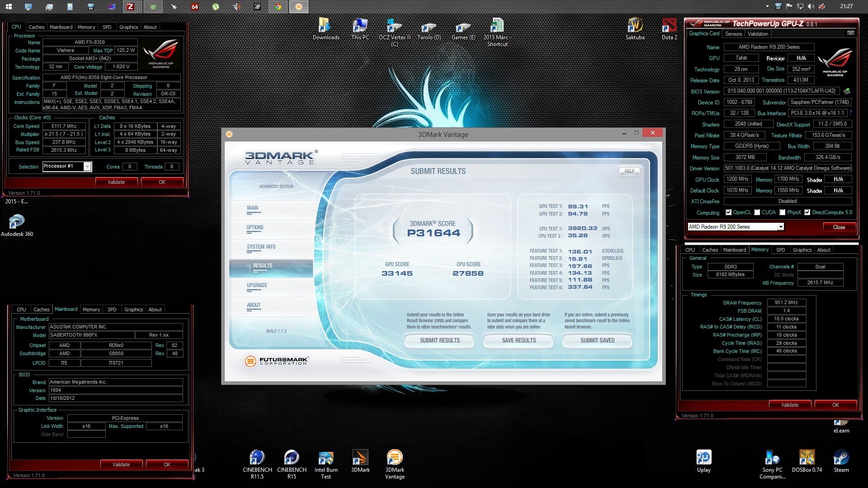This screenshot has height=488, width=868.
Task: Open the volume icon in system tray
Action: coord(811,6)
